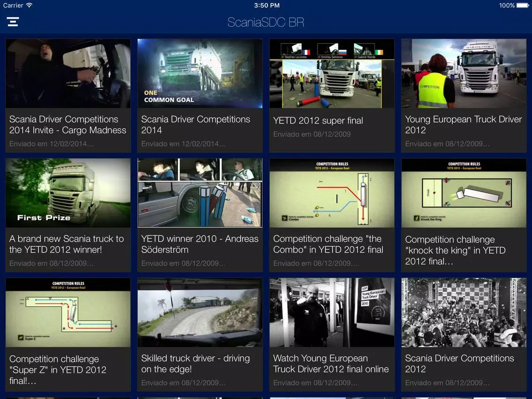Select title 'YETD 2012 super final'

pos(318,120)
